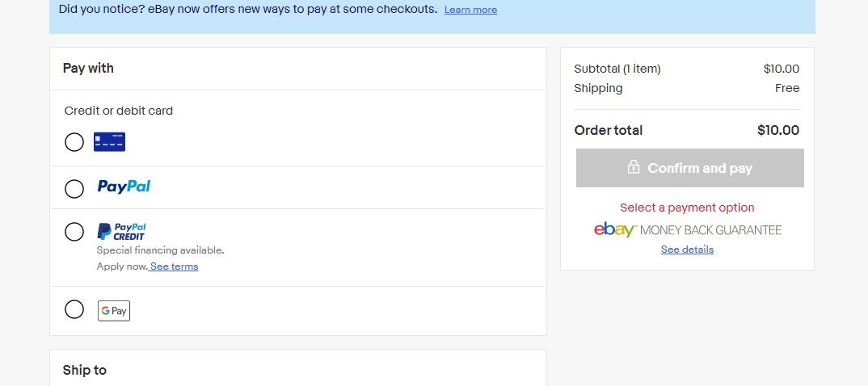The width and height of the screenshot is (868, 386).
Task: Click the PayPal logo
Action: click(124, 187)
